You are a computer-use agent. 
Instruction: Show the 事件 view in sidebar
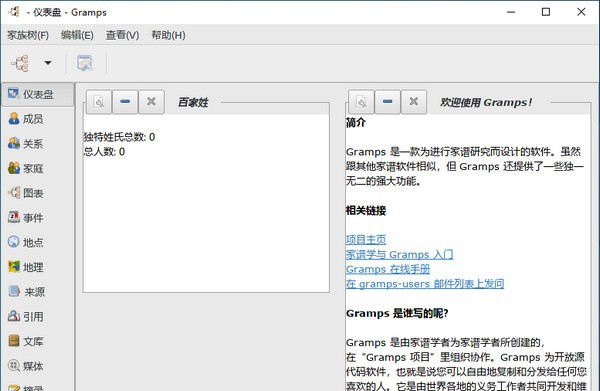click(26, 218)
